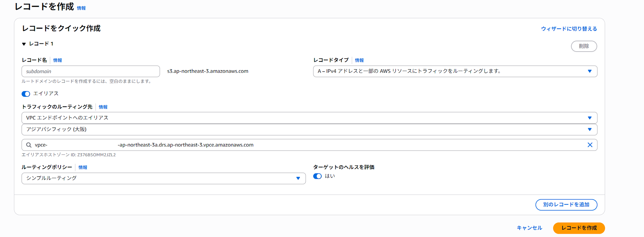Click the vpce endpoint search field

(309, 145)
